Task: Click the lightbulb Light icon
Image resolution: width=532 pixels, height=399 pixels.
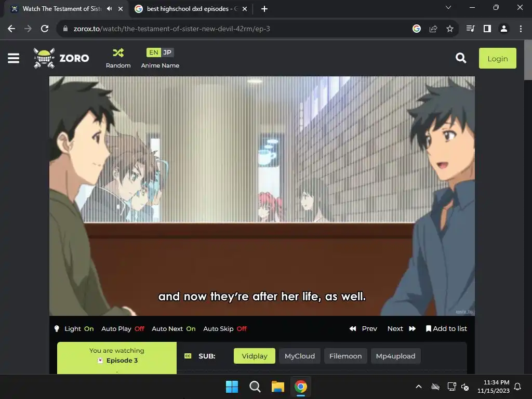Action: (x=57, y=329)
